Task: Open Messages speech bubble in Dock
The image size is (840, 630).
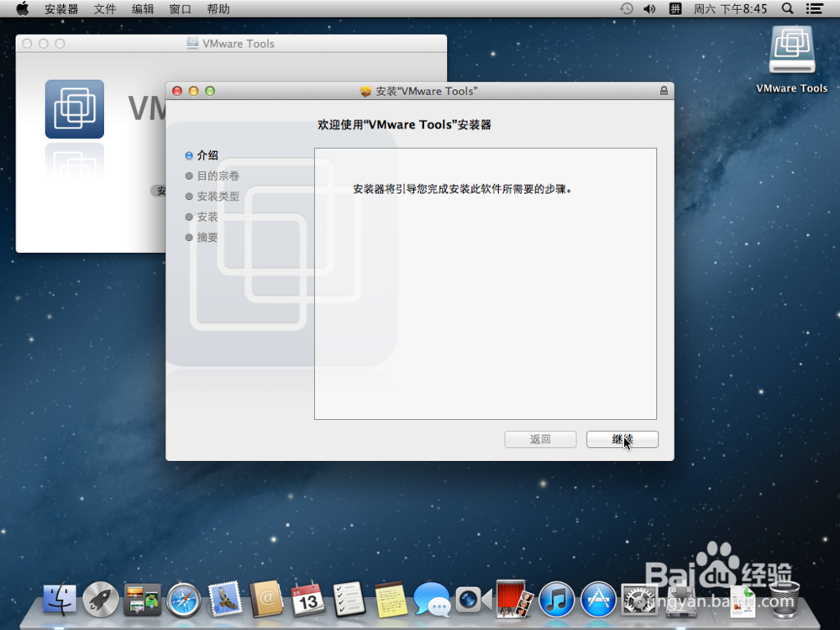Action: tap(432, 599)
